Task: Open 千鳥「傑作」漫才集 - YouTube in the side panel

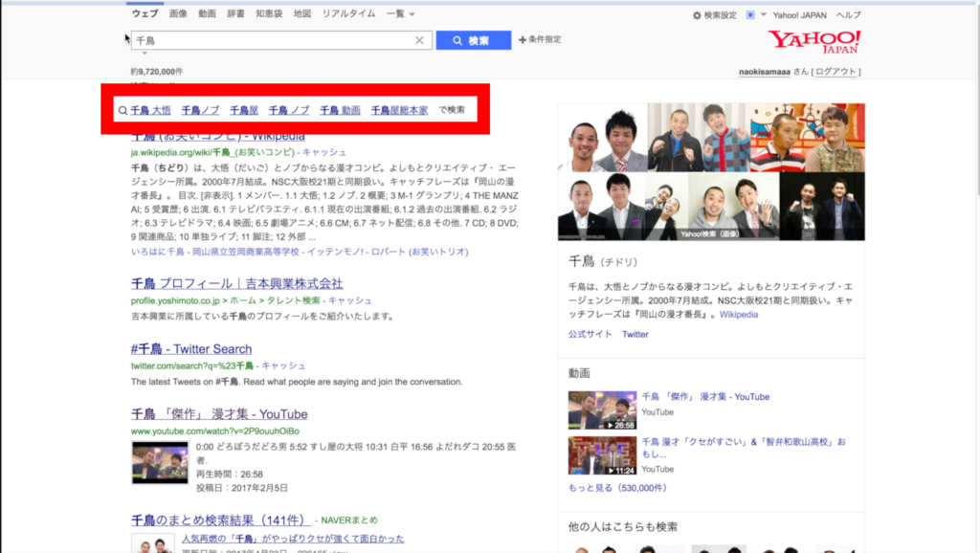Action: tap(705, 397)
